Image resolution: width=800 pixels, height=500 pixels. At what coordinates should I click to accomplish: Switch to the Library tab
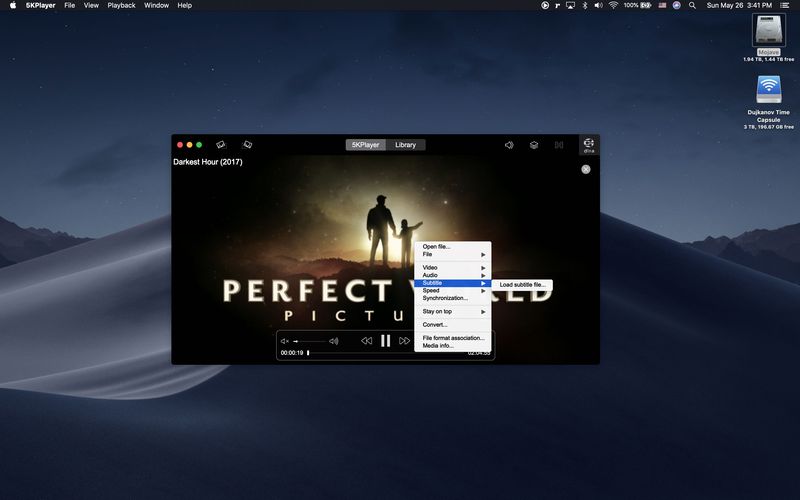[x=406, y=145]
